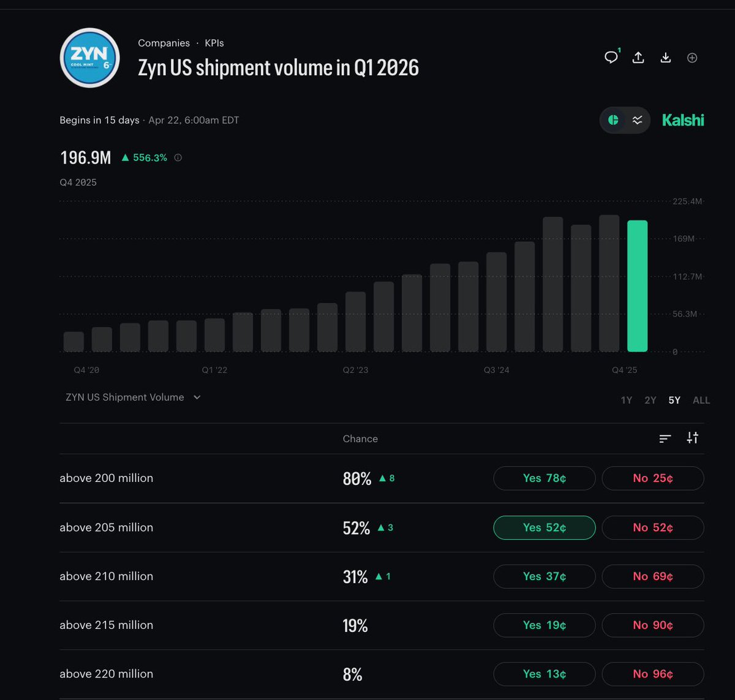Click the Q3 '24 axis label
735x700 pixels.
point(496,371)
